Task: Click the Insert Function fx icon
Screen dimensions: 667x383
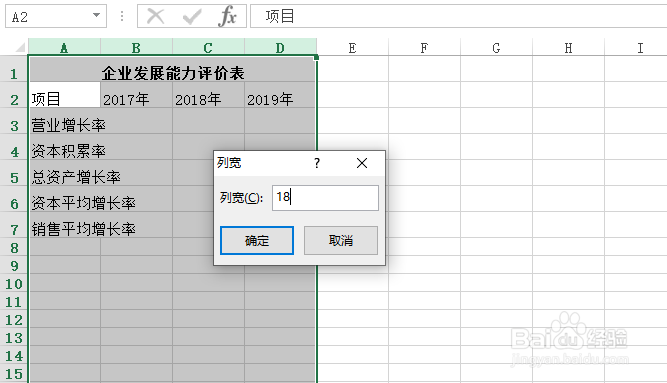Action: [x=228, y=17]
